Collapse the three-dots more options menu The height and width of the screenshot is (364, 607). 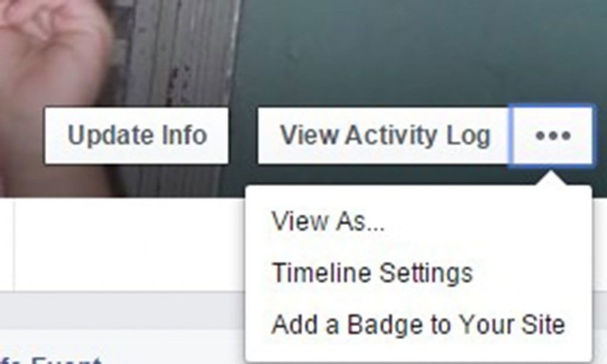(551, 136)
